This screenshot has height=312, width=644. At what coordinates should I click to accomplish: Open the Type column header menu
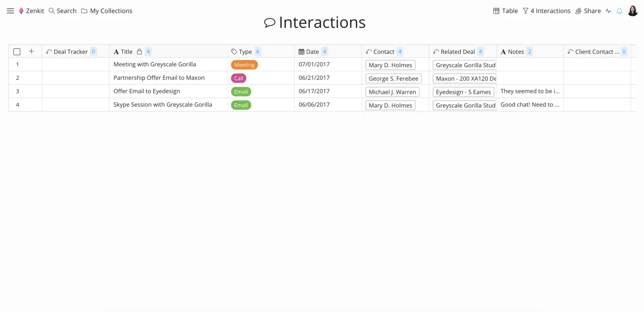(246, 51)
